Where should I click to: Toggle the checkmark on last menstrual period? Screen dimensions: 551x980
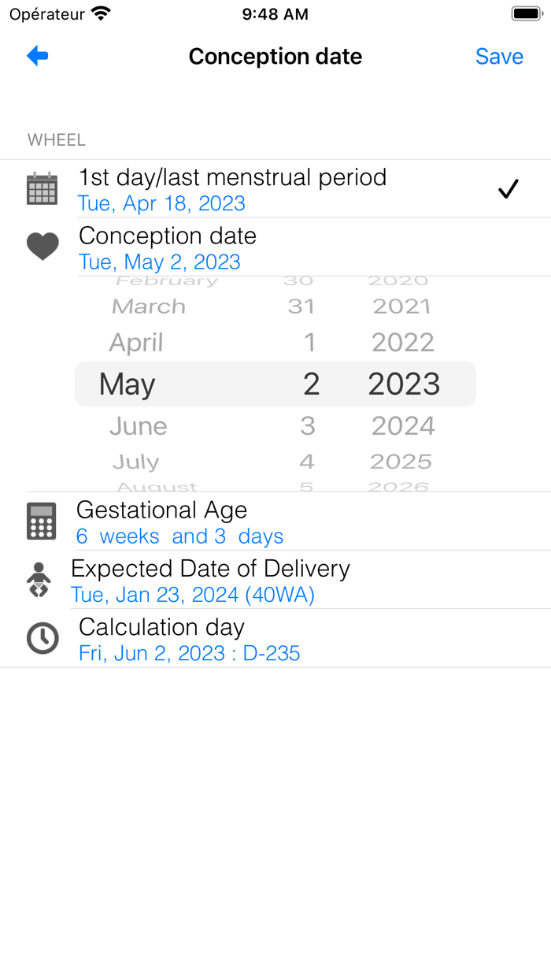tap(508, 189)
